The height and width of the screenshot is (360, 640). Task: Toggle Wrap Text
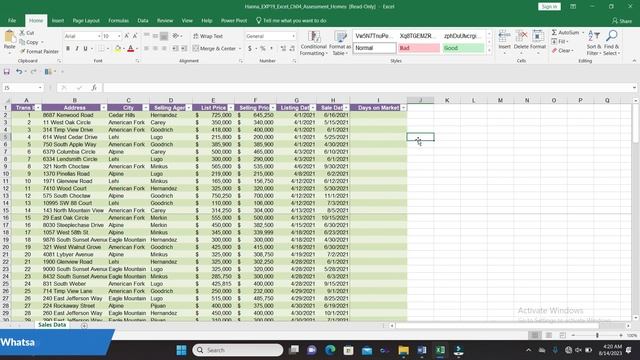pyautogui.click(x=208, y=36)
